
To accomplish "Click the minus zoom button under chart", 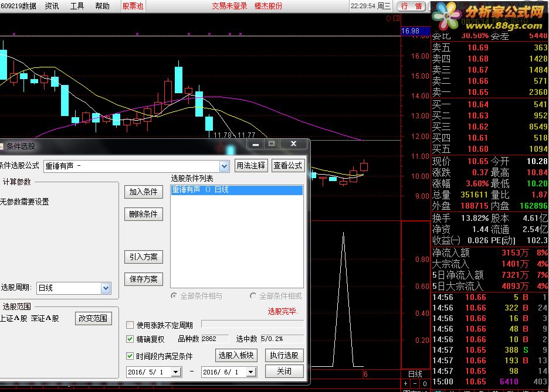I will click(x=415, y=384).
